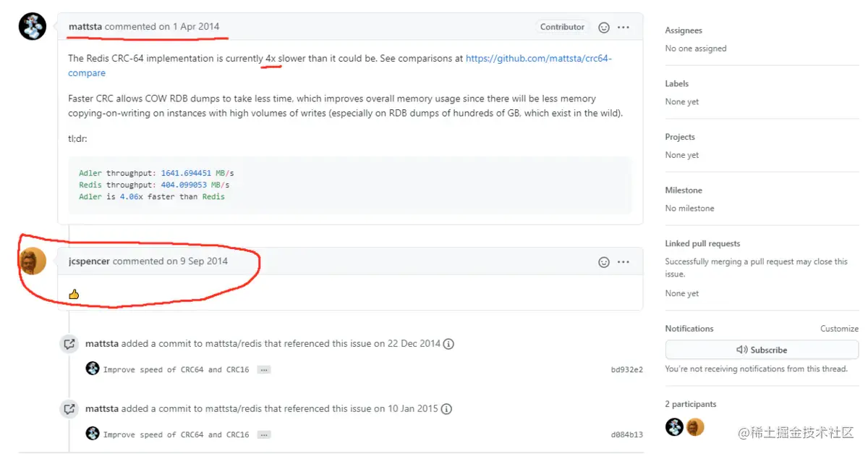The height and width of the screenshot is (454, 868).
Task: Open the three-dot menu on jcspencer's comment
Action: [x=624, y=262]
